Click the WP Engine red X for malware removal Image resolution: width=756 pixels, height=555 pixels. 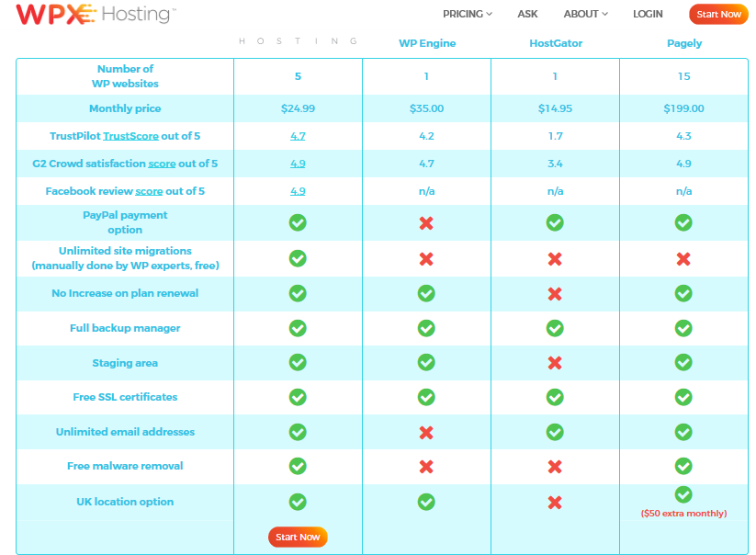click(426, 466)
